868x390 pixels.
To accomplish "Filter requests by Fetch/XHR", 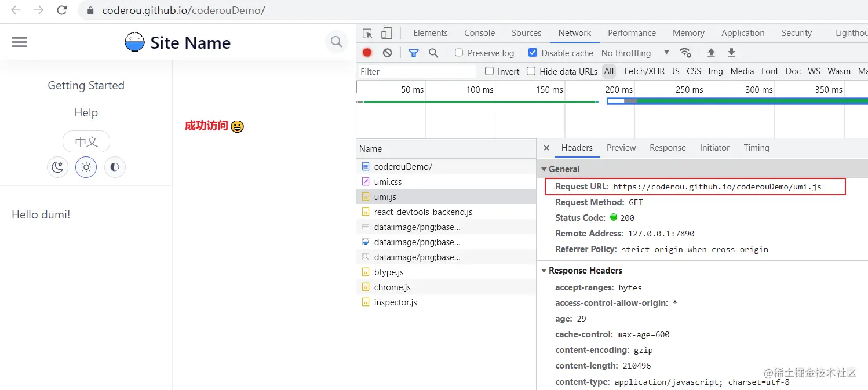I will (644, 71).
